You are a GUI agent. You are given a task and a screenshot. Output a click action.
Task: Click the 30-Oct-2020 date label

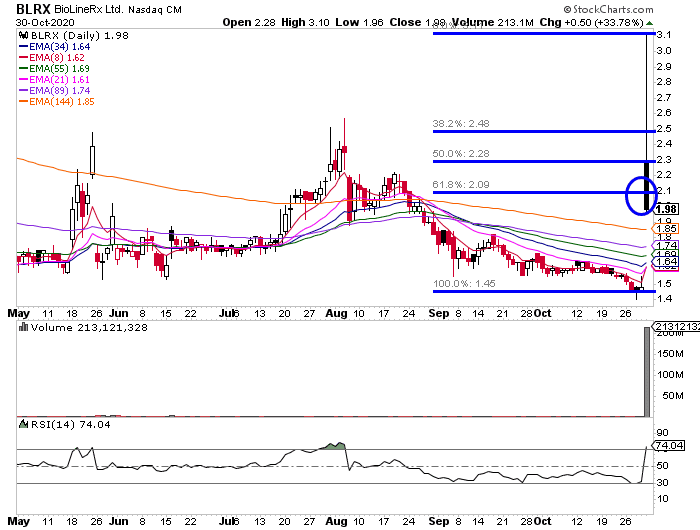click(45, 22)
